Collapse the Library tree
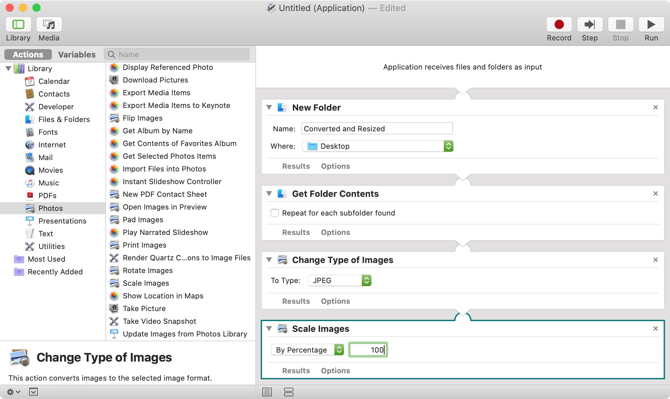The width and height of the screenshot is (670, 399). (8, 68)
